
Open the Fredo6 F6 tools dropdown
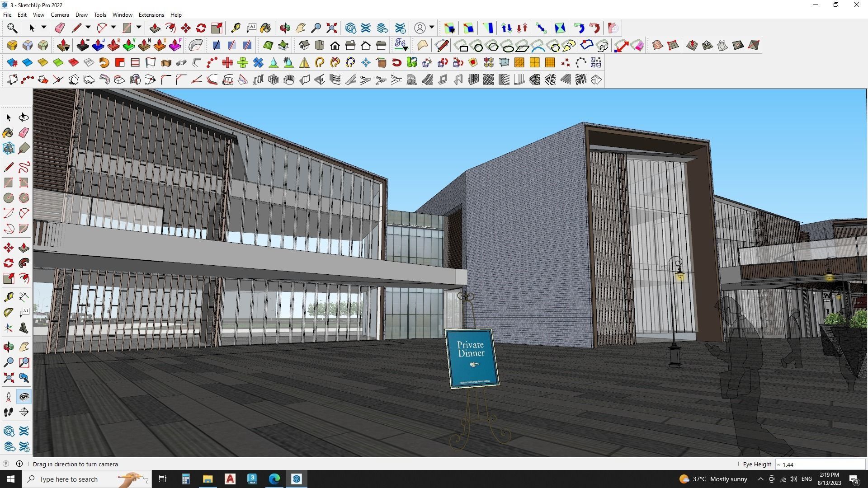[401, 45]
